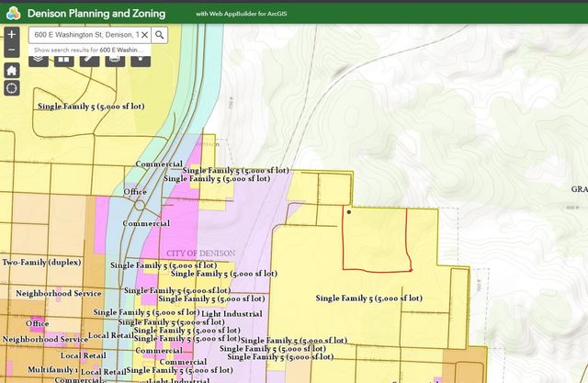This screenshot has height=383, width=588.
Task: Open the pencil-shaped widget
Action: 89,59
